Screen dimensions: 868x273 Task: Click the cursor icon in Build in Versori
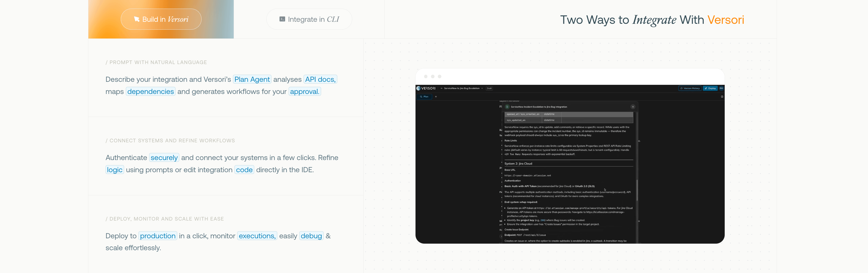pos(136,19)
